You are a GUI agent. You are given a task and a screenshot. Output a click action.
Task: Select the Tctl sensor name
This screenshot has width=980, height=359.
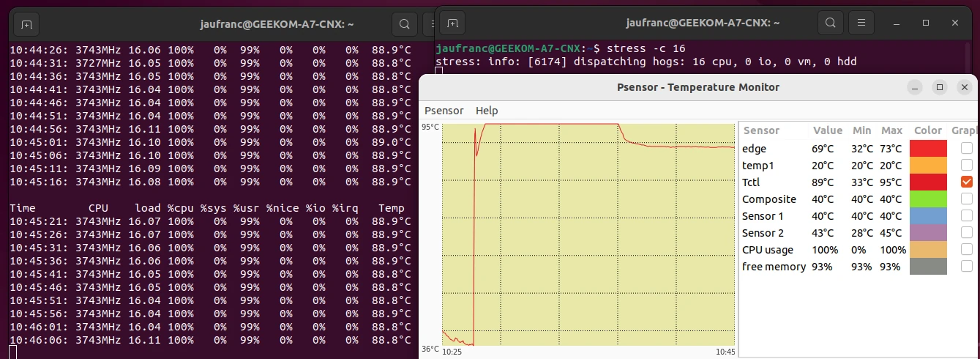coord(752,182)
